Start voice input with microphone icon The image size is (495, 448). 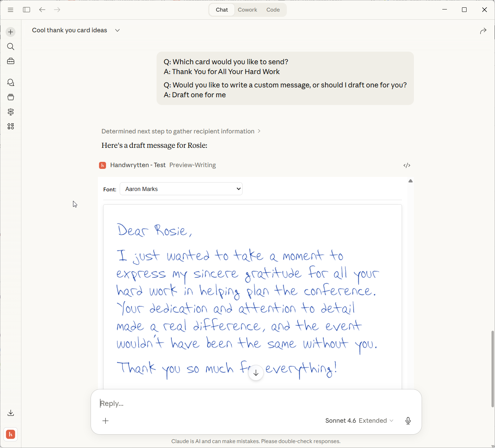[x=408, y=421]
